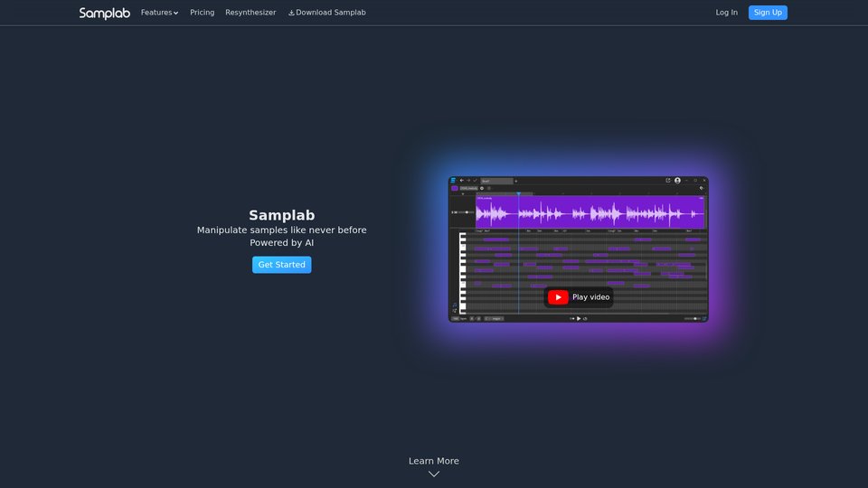Click the down chevron under Learn More

click(x=434, y=474)
